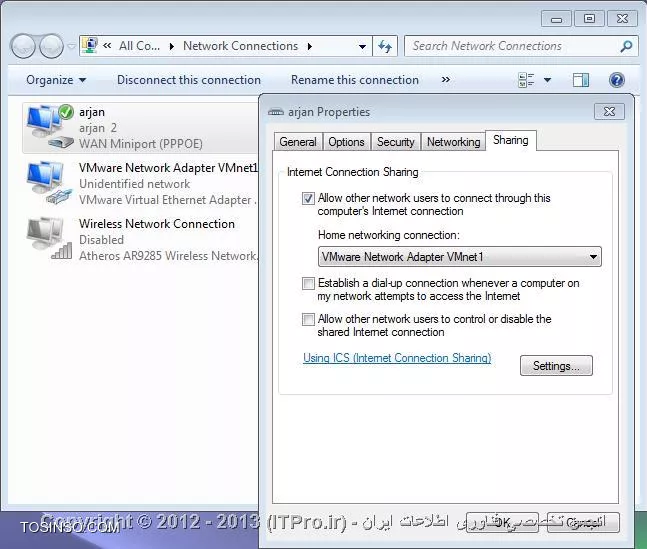Click the All Co... breadcrumb segment
647x549 pixels.
pyautogui.click(x=139, y=46)
